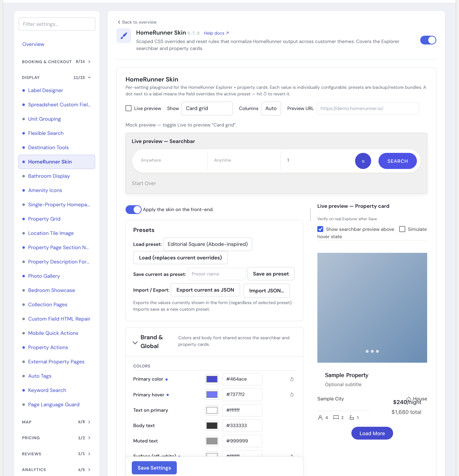
Task: Open the Columns Auto dropdown
Action: [x=271, y=108]
